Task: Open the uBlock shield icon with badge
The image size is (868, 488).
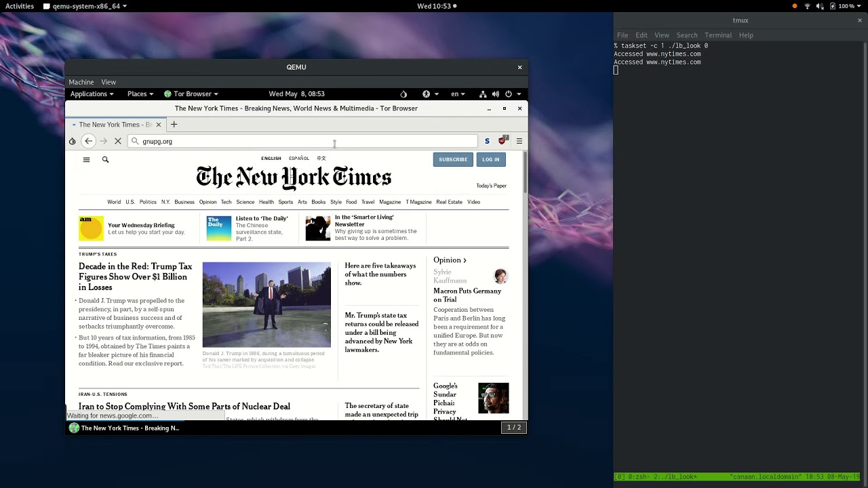Action: (502, 140)
